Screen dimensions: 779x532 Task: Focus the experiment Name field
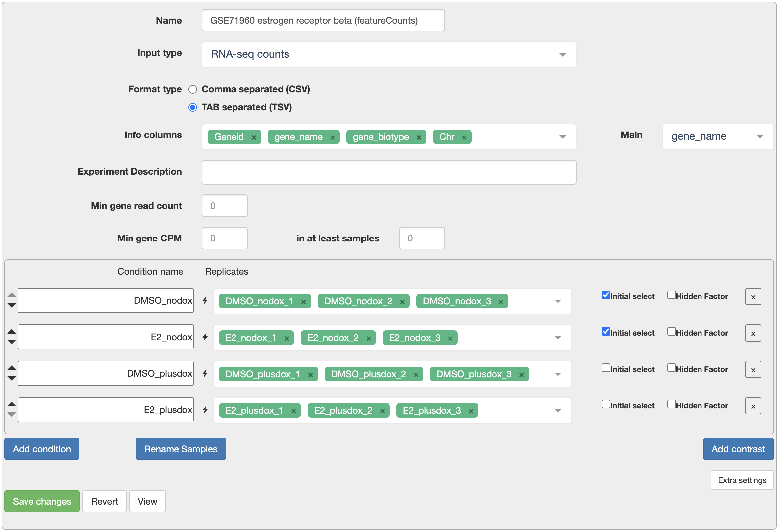[324, 21]
